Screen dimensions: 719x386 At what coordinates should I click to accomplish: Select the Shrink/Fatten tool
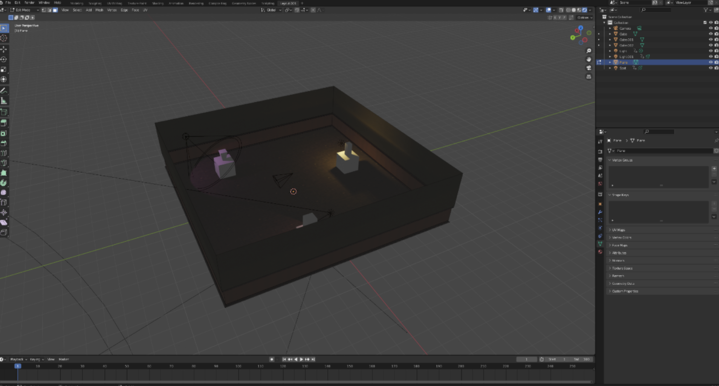coord(4,213)
